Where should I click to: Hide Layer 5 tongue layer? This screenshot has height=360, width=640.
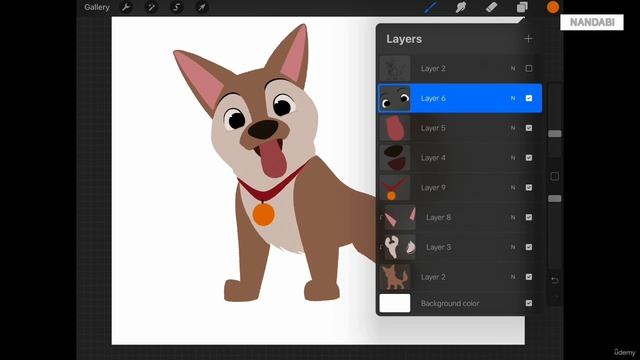coord(529,128)
